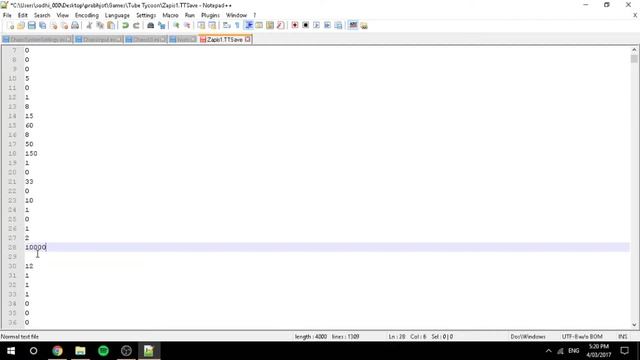The image size is (640, 360).
Task: Click the Close All toolbar icon
Action: click(x=64, y=26)
